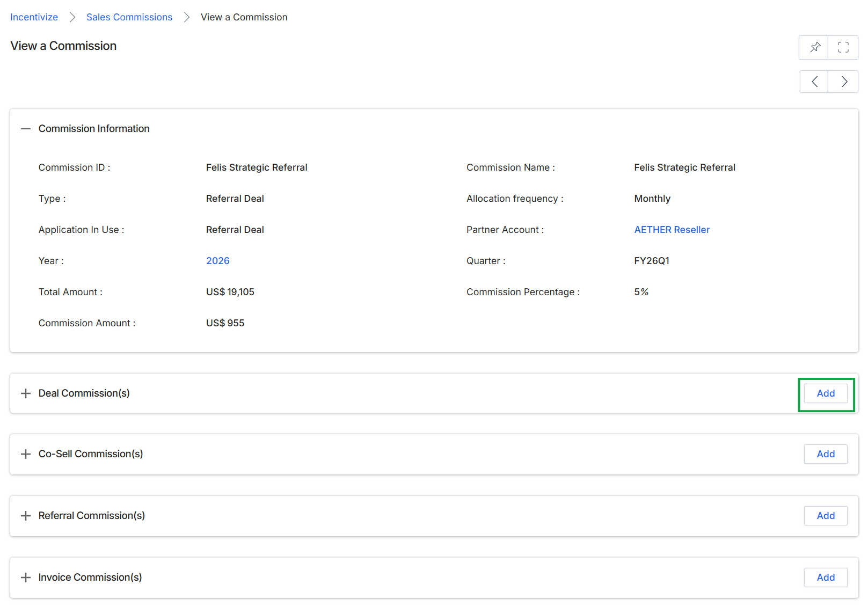Click the Commission Amount value US$ 955
This screenshot has width=868, height=614.
coord(225,323)
